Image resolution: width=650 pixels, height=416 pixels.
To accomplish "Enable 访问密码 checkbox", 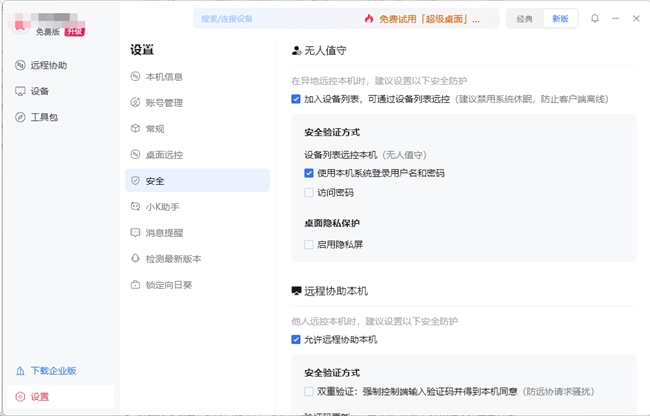I will click(309, 193).
